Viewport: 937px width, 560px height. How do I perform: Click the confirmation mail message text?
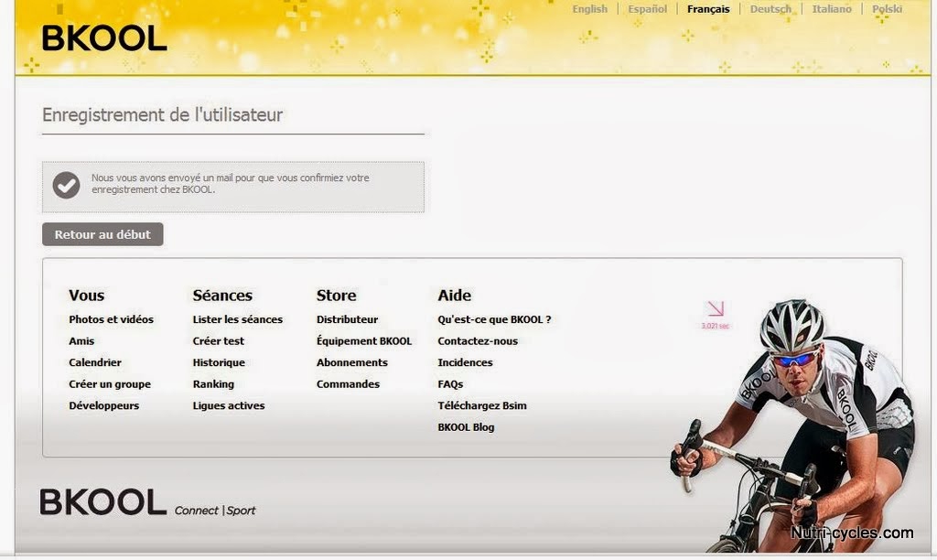tap(230, 184)
